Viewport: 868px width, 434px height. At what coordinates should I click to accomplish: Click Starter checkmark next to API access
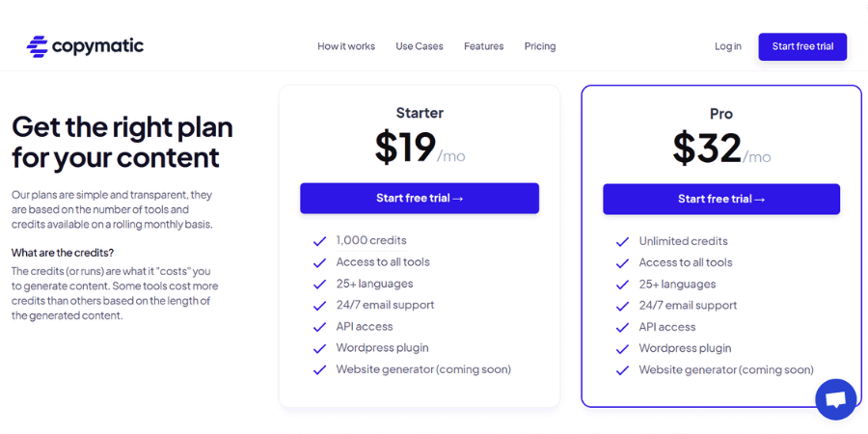pyautogui.click(x=319, y=327)
